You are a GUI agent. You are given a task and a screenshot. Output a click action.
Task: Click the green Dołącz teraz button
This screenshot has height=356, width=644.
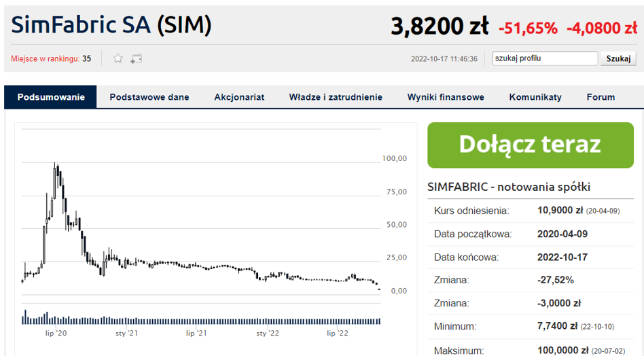coord(530,145)
